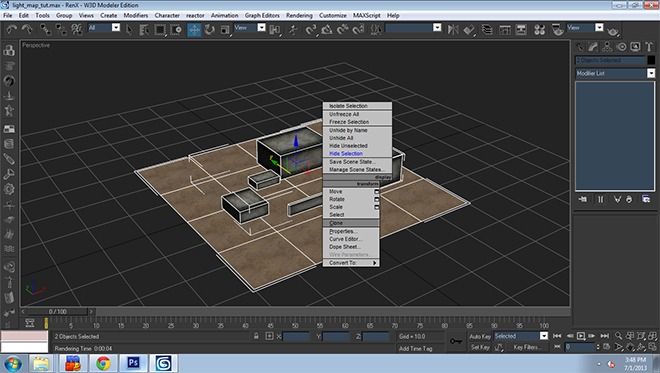Screen dimensions: 660x373
Task: Click the Rectangular Selection Region icon
Action: 160,29
